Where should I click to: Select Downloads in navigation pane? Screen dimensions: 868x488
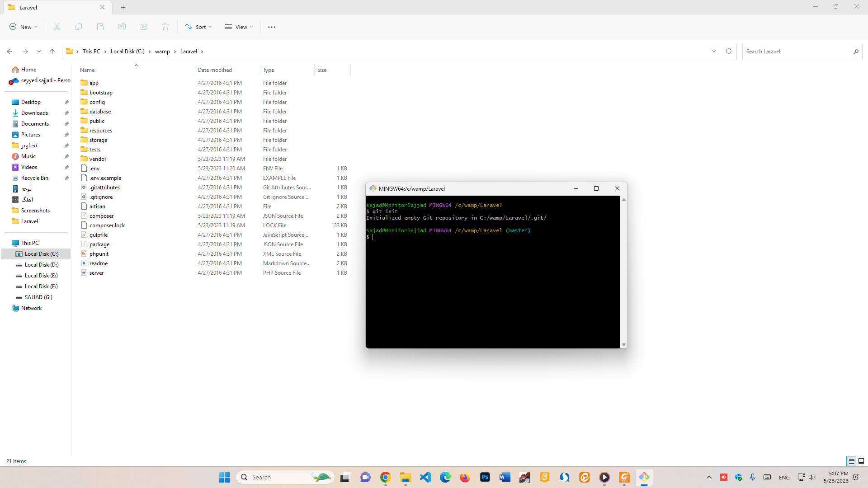click(34, 113)
